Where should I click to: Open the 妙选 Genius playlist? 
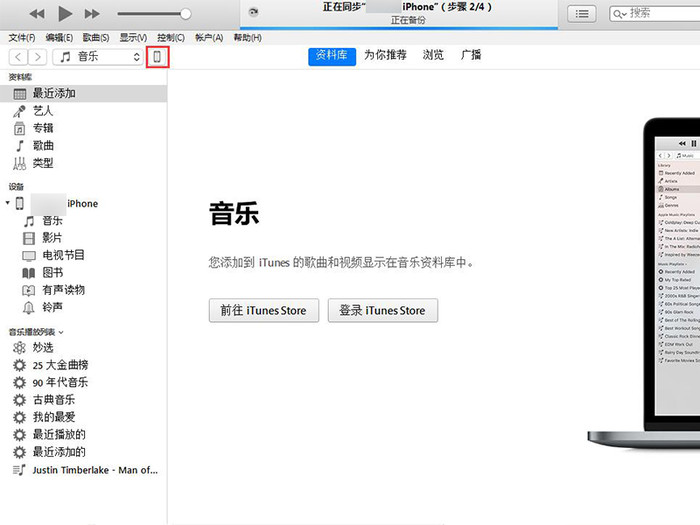(83, 348)
